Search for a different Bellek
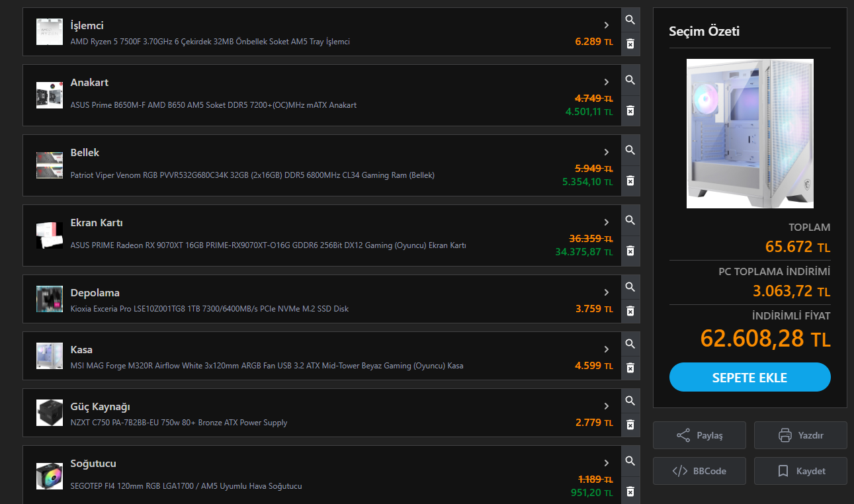 630,150
